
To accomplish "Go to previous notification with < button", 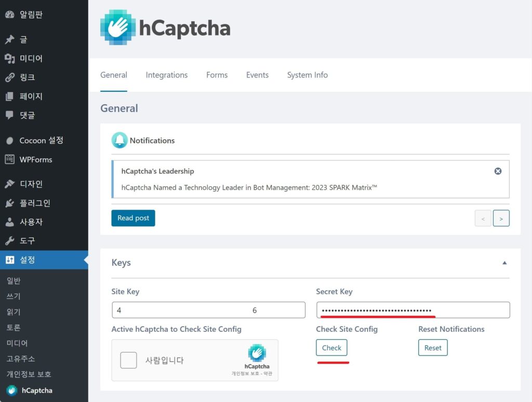I will pos(483,219).
